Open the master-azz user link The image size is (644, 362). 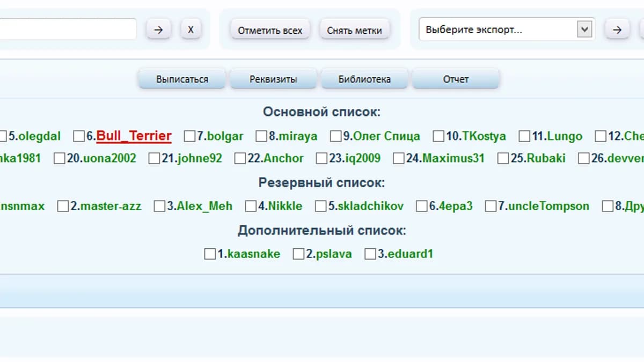point(111,206)
